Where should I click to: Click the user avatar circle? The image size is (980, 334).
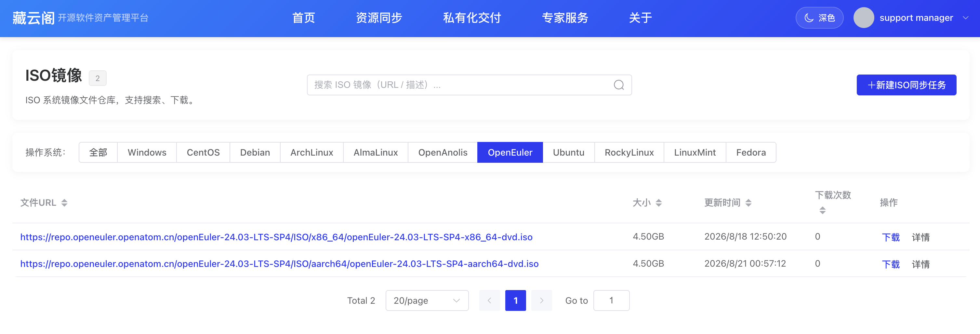[x=863, y=18]
